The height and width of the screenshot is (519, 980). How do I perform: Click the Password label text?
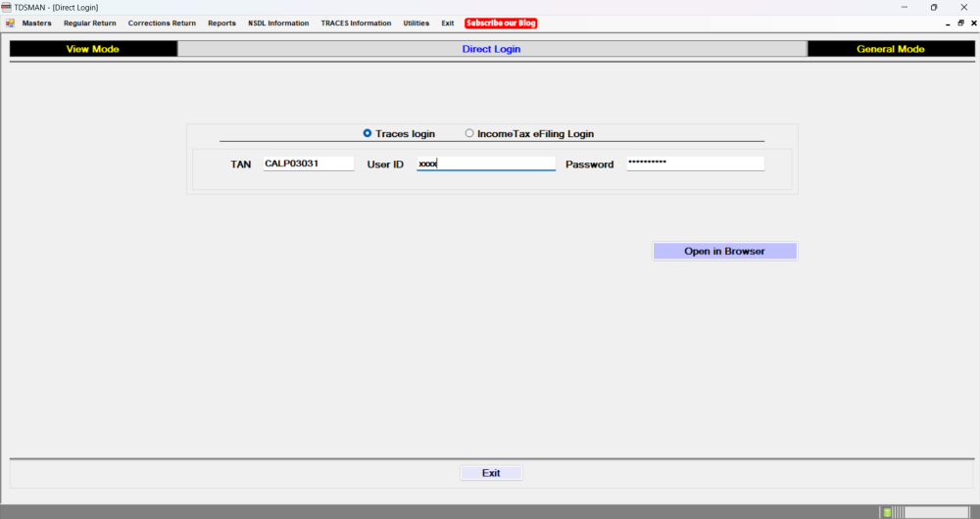click(589, 165)
